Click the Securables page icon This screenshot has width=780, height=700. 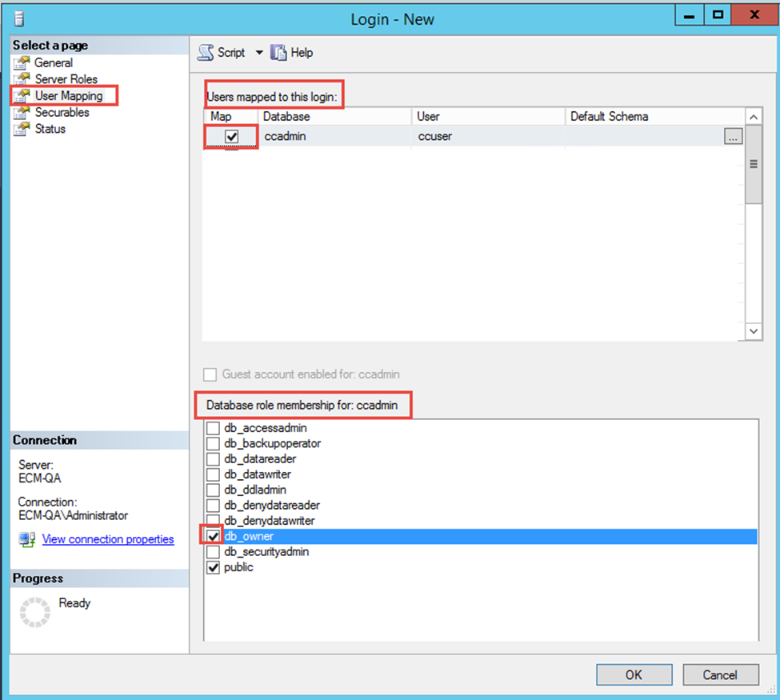pyautogui.click(x=22, y=113)
